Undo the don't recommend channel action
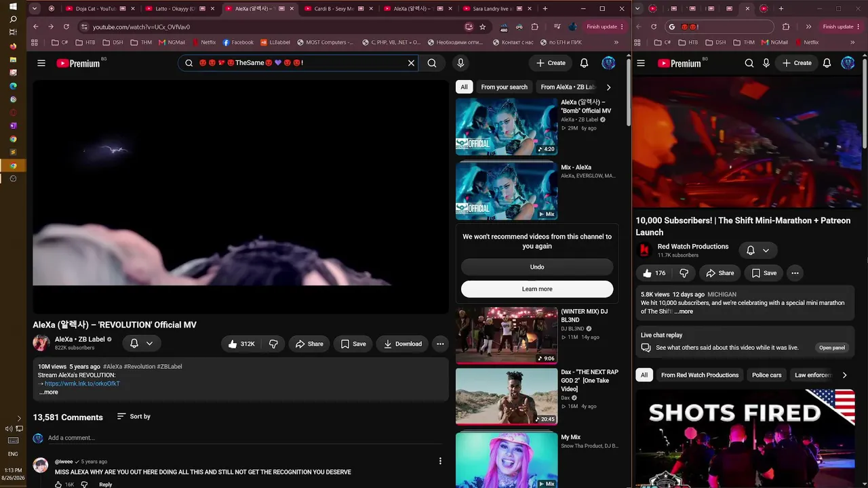 (x=537, y=267)
